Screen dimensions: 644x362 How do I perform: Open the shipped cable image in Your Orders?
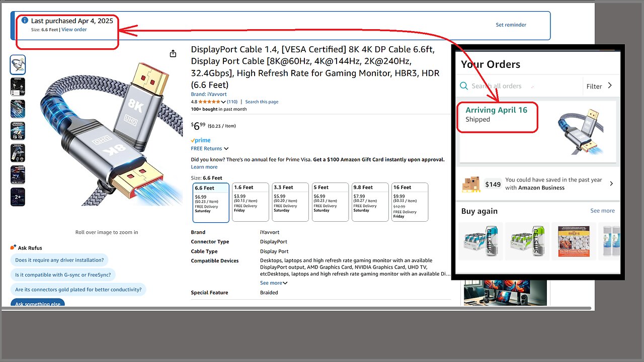click(x=582, y=132)
